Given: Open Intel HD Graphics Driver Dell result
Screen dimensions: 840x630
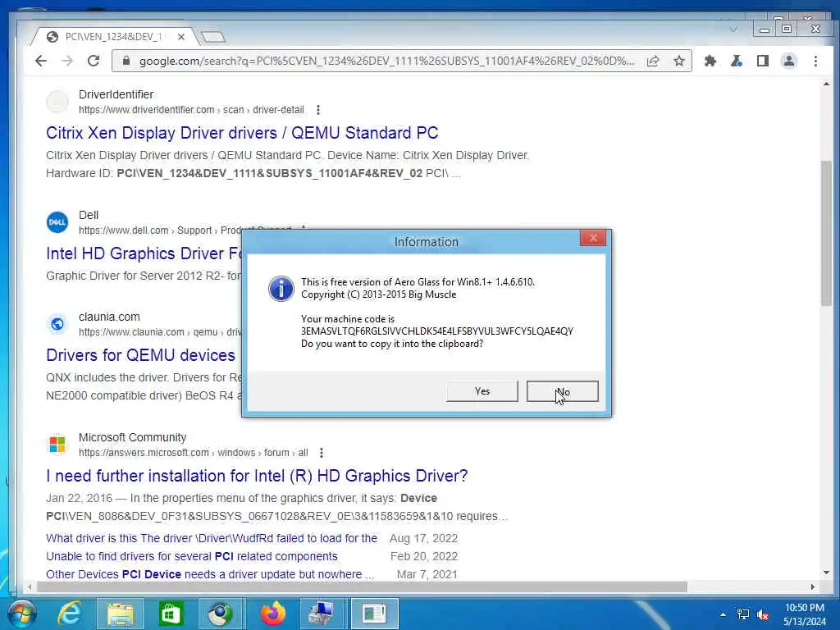Looking at the screenshot, I should tap(144, 253).
